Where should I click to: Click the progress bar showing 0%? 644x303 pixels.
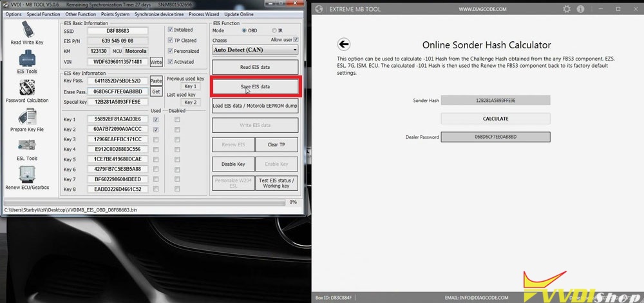tap(144, 202)
